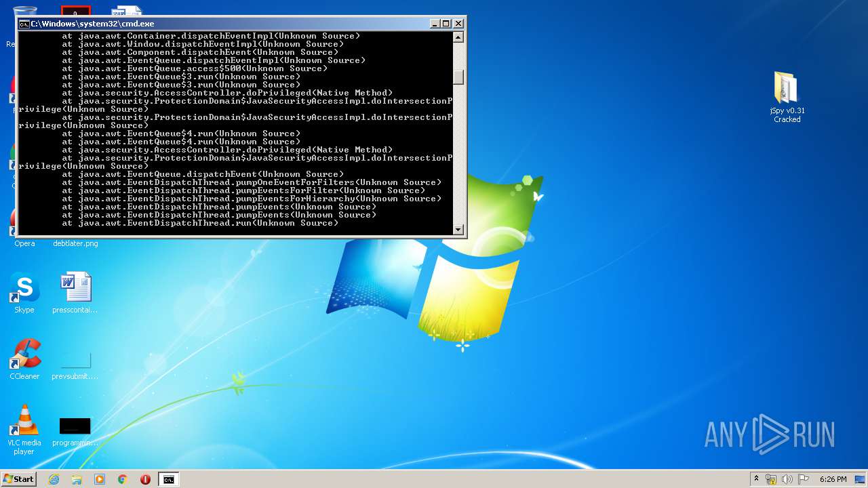Open cmd.exe window system menu icon

24,24
